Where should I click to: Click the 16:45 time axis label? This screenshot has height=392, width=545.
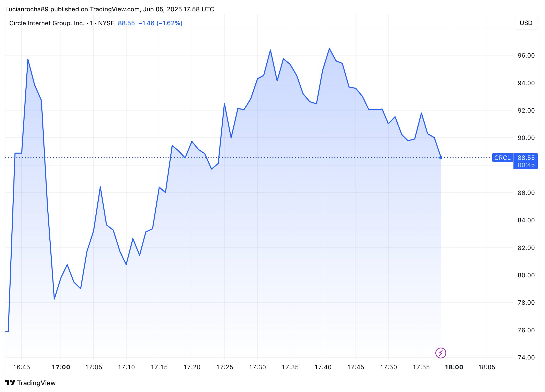pos(21,367)
